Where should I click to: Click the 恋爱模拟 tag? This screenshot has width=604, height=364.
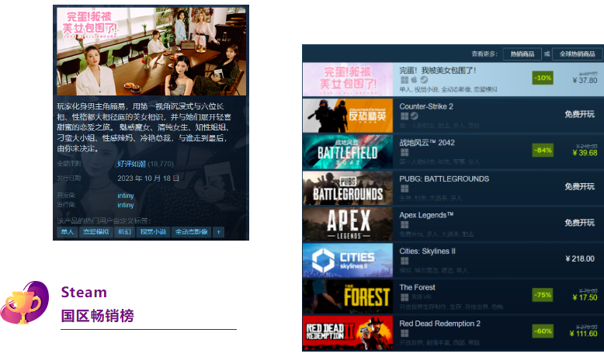[x=95, y=232]
